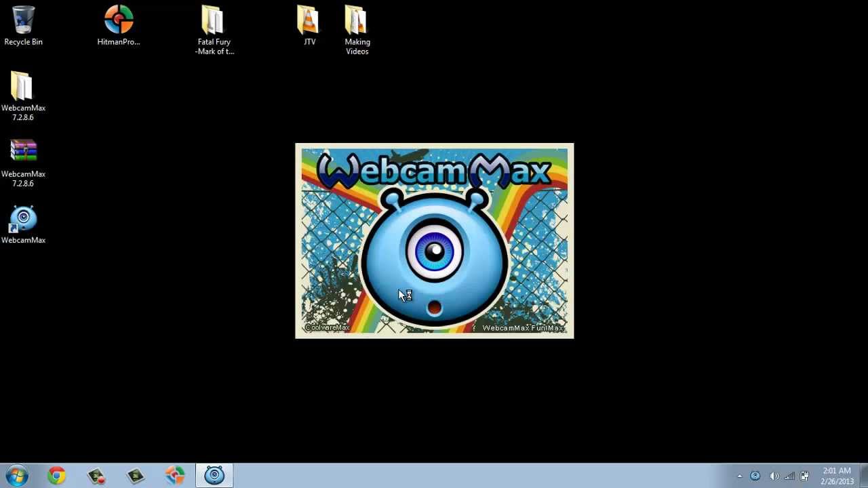Click the power plug tray icon
This screenshot has height=488, width=868.
pos(804,476)
